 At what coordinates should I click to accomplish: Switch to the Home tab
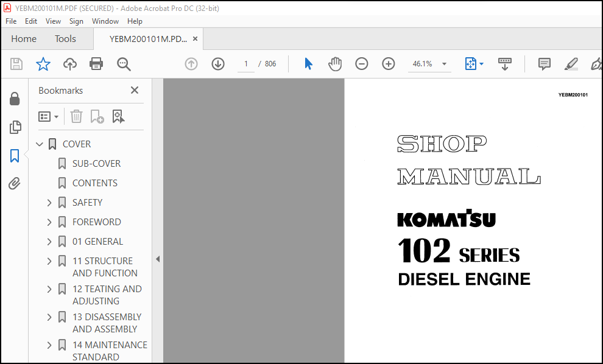24,39
